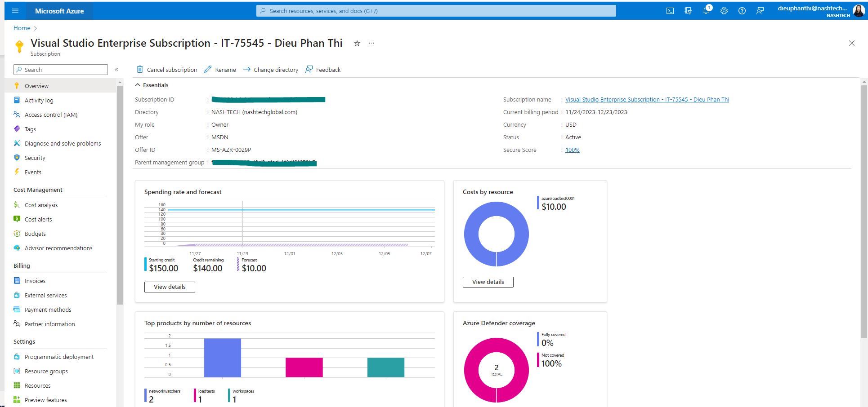Image resolution: width=868 pixels, height=407 pixels.
Task: Open the account profile avatar
Action: click(x=859, y=11)
